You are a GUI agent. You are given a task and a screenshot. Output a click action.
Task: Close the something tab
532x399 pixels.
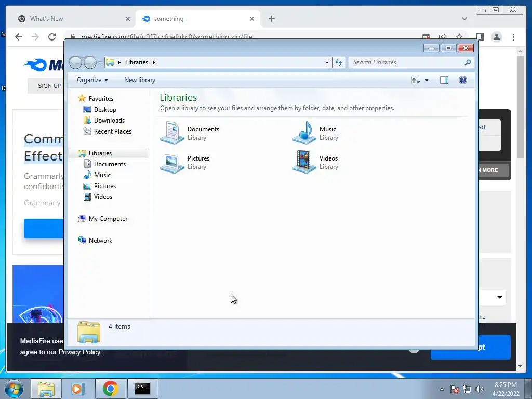pyautogui.click(x=252, y=19)
